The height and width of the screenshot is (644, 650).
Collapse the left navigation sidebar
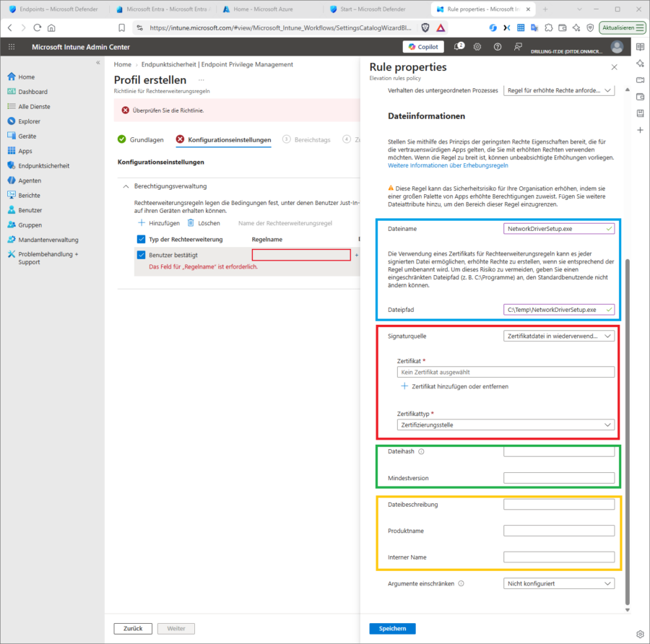pos(97,63)
